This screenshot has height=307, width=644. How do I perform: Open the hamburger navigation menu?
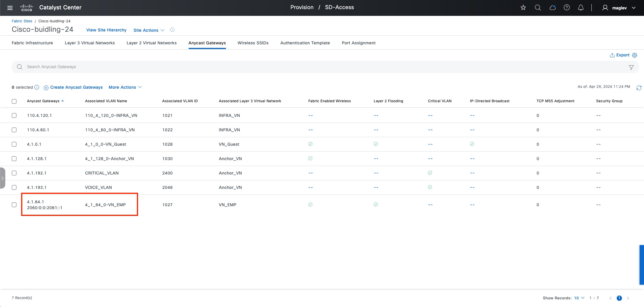pyautogui.click(x=10, y=8)
